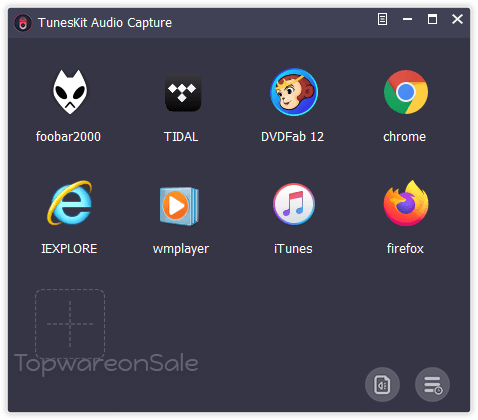This screenshot has height=420, width=478.
Task: Open the audio format settings button
Action: click(382, 384)
